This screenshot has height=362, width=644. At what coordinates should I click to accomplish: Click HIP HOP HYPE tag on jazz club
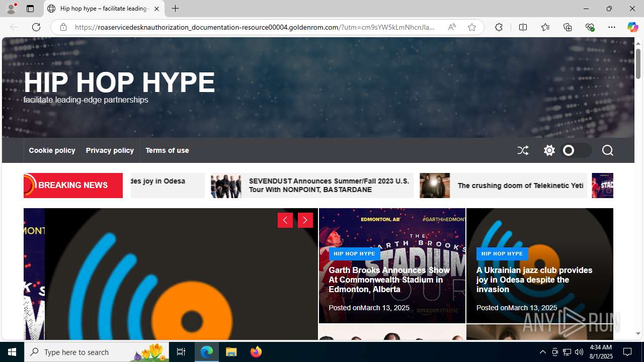coord(502,254)
